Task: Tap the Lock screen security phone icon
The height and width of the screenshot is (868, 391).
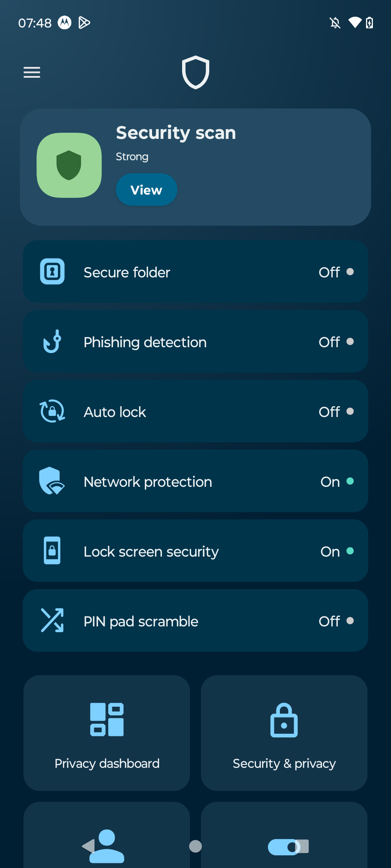Action: (52, 550)
